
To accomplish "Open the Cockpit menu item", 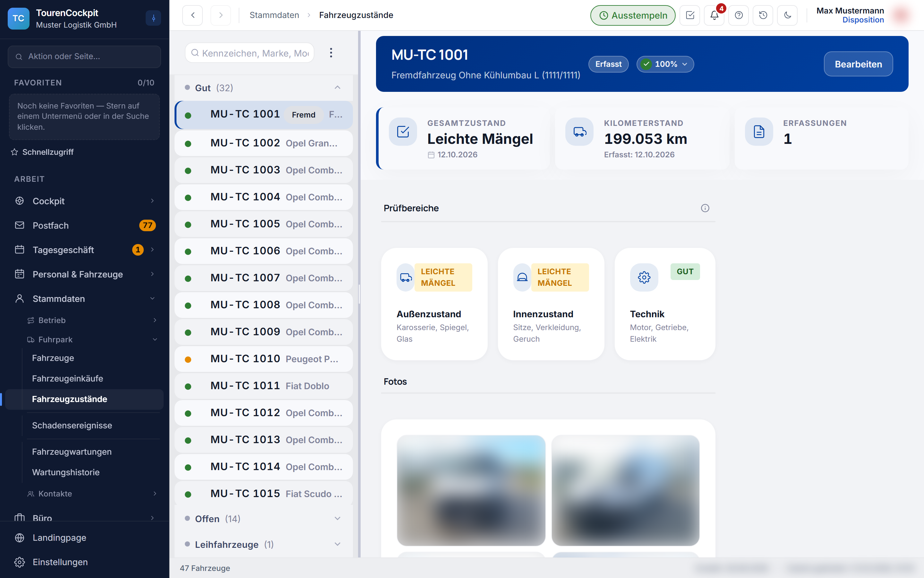I will coord(85,201).
